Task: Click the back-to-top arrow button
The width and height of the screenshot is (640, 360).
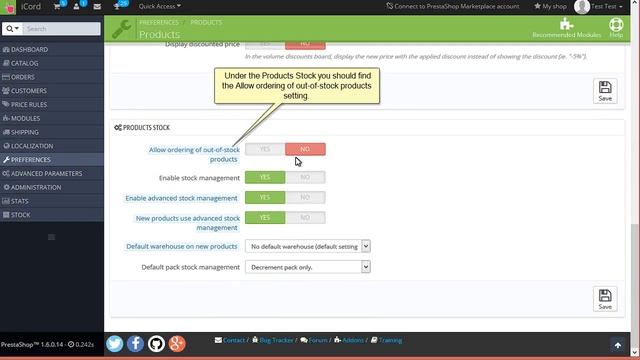Action: [x=618, y=345]
